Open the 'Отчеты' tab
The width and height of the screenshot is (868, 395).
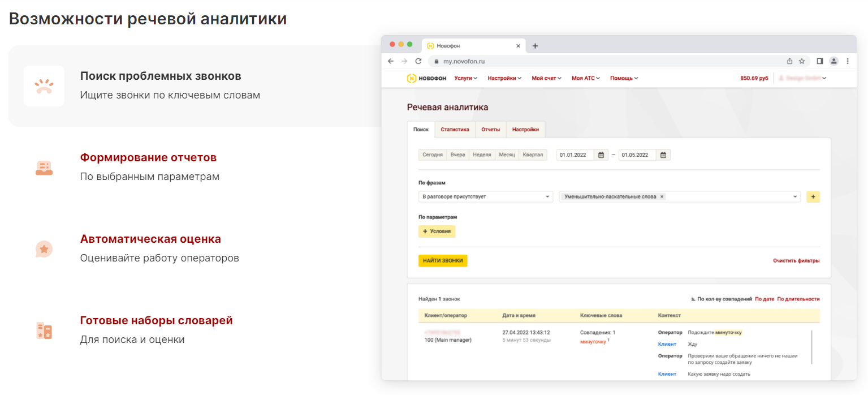(490, 130)
